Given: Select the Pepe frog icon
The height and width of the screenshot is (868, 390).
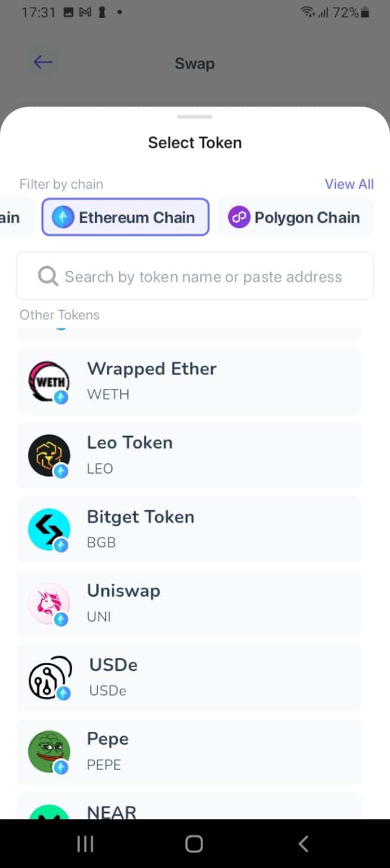Looking at the screenshot, I should [x=49, y=751].
